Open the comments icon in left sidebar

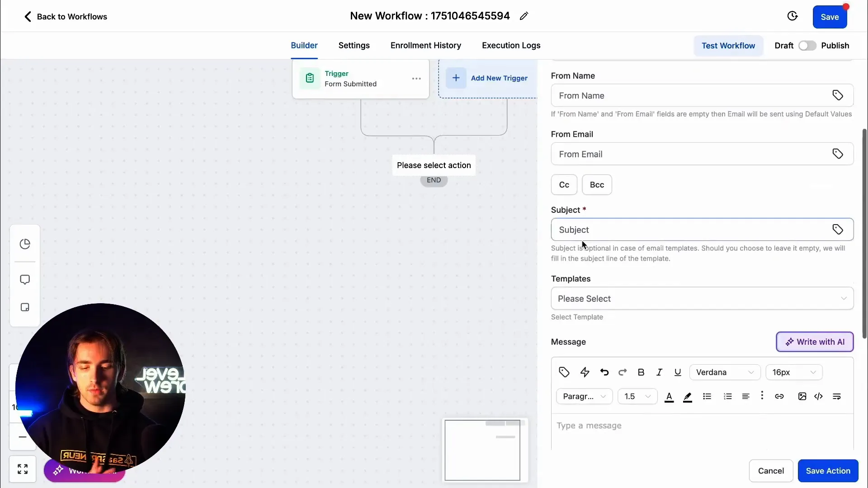24,280
